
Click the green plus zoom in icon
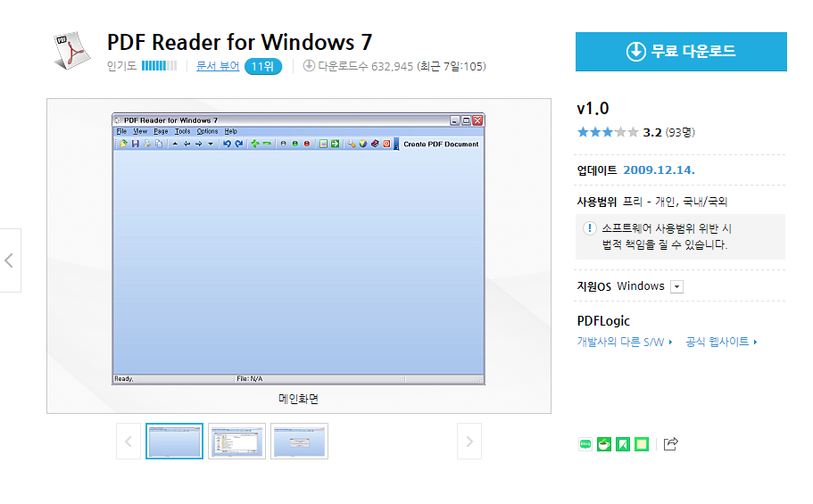click(x=255, y=144)
